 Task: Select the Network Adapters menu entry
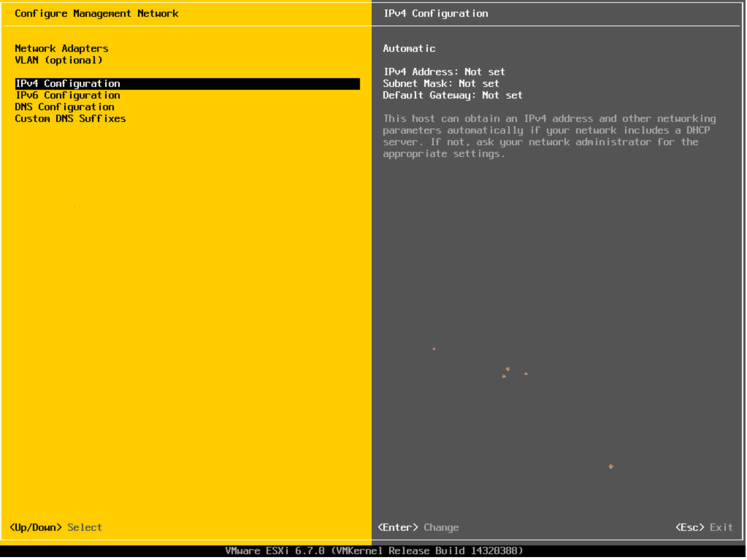(x=61, y=49)
